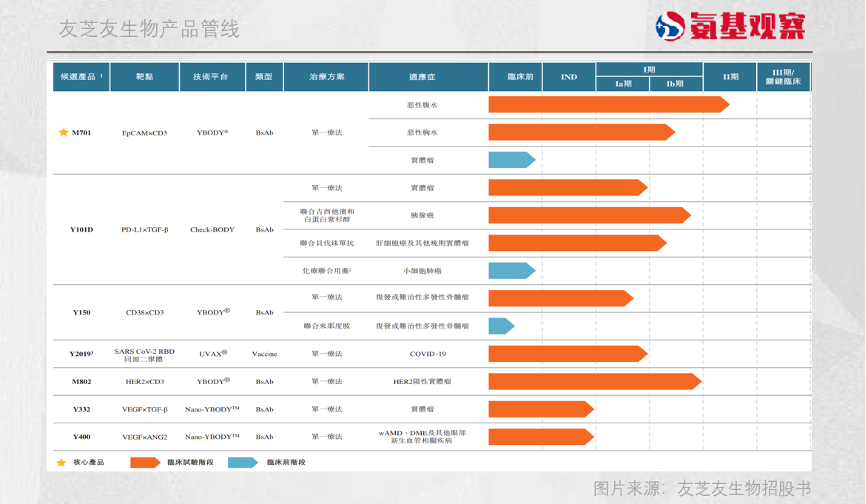
Task: Click the 技術平台 header cell
Action: click(x=211, y=77)
